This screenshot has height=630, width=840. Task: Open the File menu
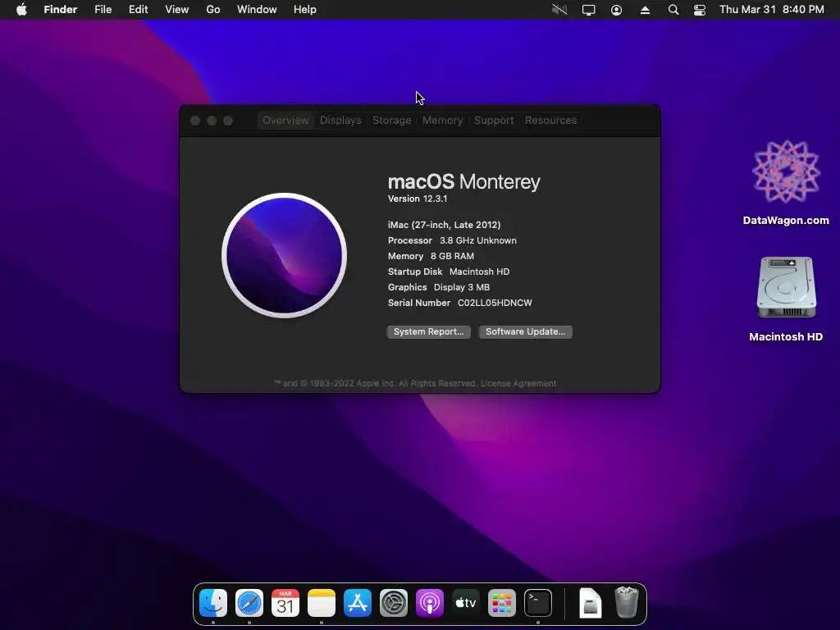click(x=103, y=10)
